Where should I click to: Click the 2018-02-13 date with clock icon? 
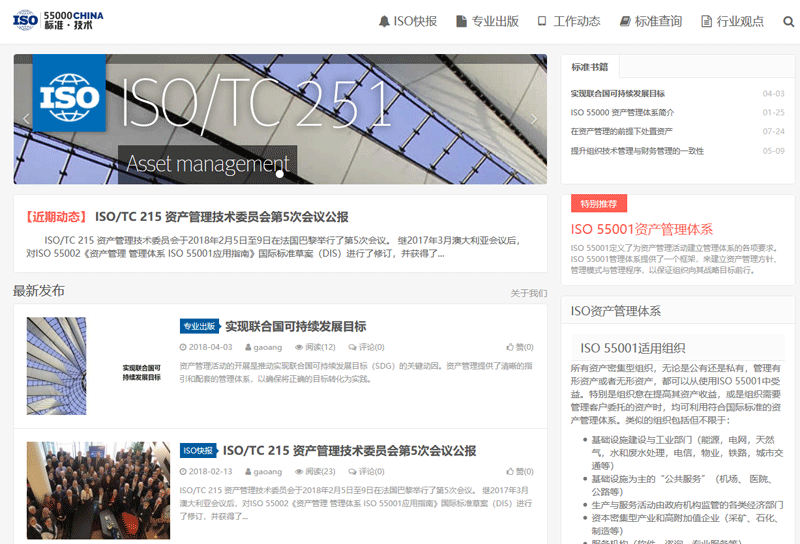[x=206, y=472]
